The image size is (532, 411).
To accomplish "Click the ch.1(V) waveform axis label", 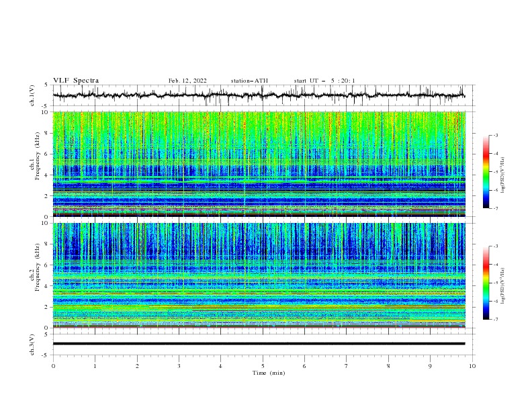I will coord(32,95).
